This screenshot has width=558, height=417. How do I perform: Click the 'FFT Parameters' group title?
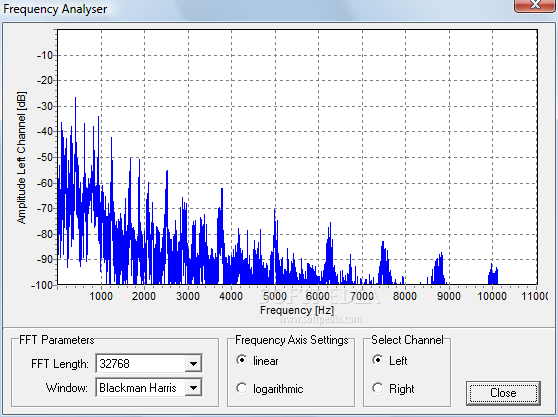pos(57,340)
